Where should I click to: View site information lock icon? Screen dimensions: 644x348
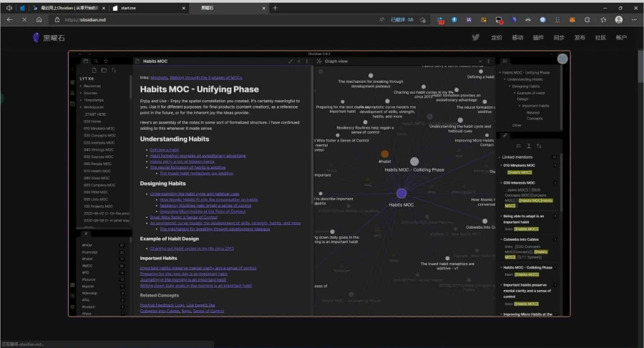(57, 20)
